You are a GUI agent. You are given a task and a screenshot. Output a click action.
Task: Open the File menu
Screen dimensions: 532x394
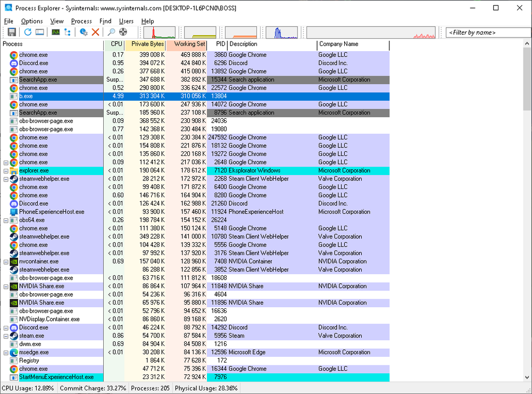9,21
